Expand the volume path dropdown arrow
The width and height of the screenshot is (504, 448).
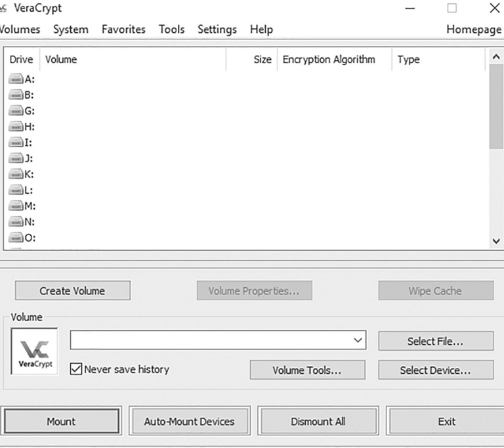pyautogui.click(x=358, y=340)
